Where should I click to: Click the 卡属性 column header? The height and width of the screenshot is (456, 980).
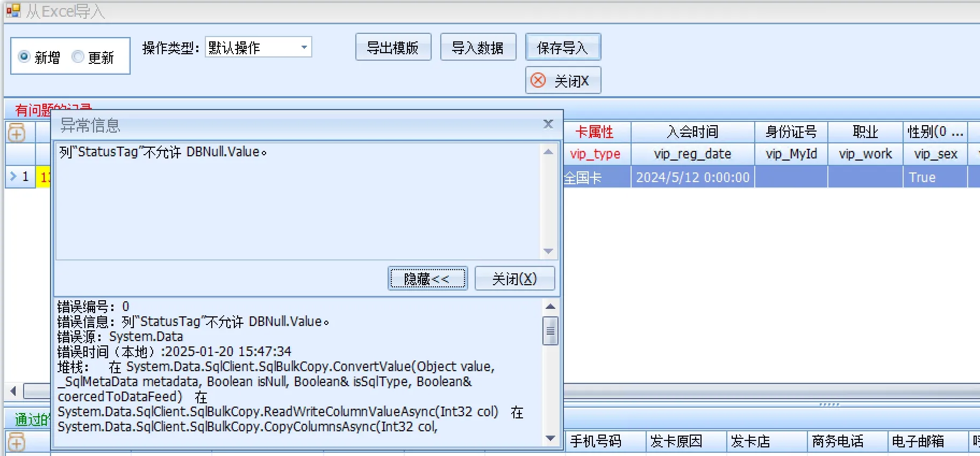(x=595, y=132)
